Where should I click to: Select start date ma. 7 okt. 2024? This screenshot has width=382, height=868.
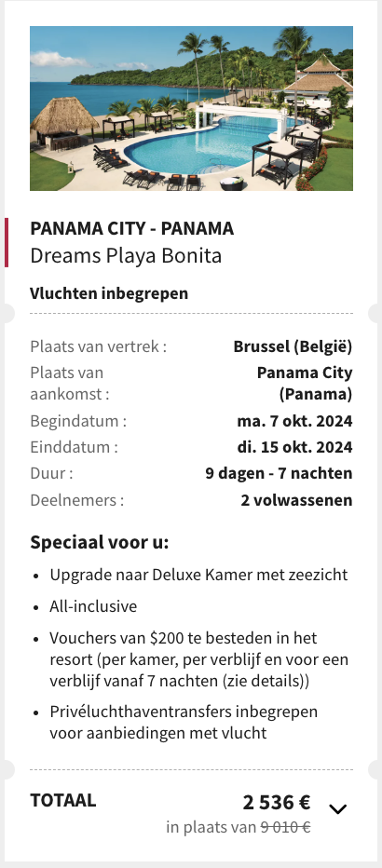294,421
